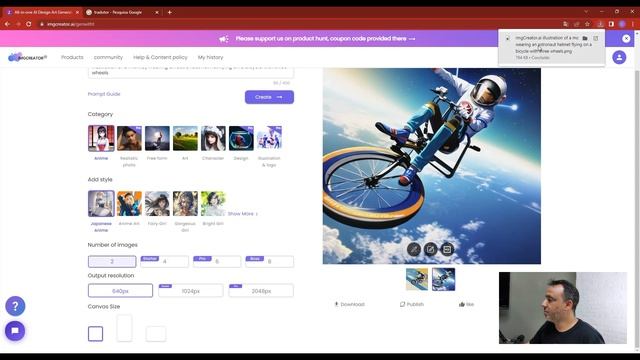Click the edit brush icon on generated image

coord(413,249)
